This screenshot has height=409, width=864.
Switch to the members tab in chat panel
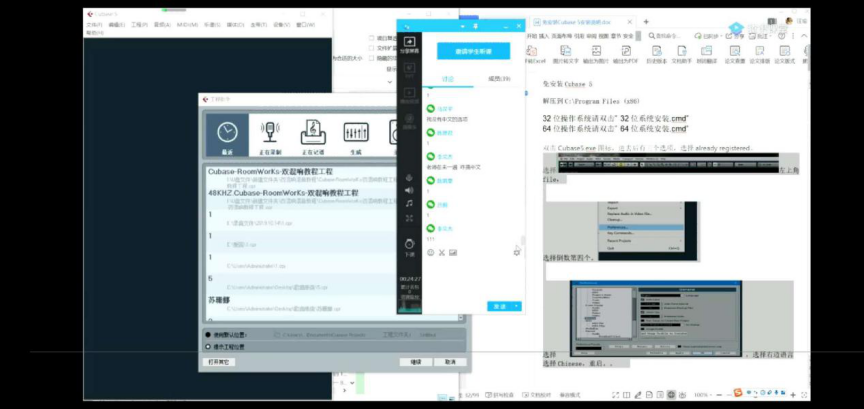pyautogui.click(x=496, y=78)
